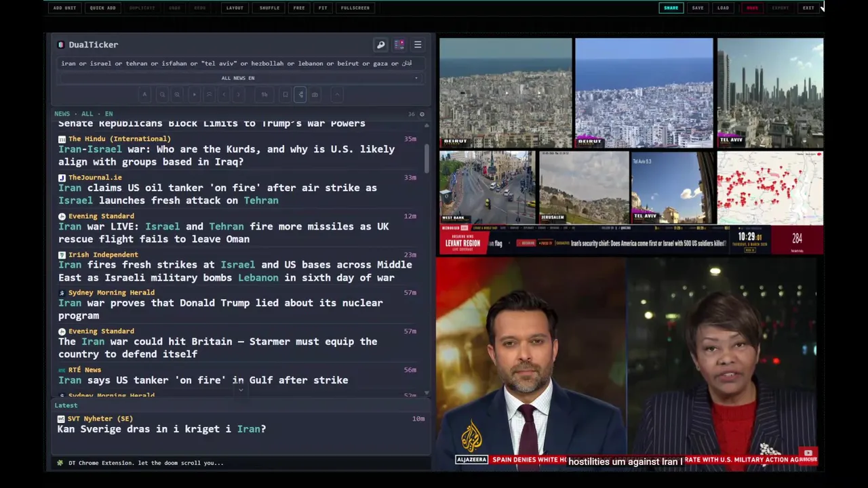Click the SHARE button
The image size is (868, 488).
pos(671,8)
